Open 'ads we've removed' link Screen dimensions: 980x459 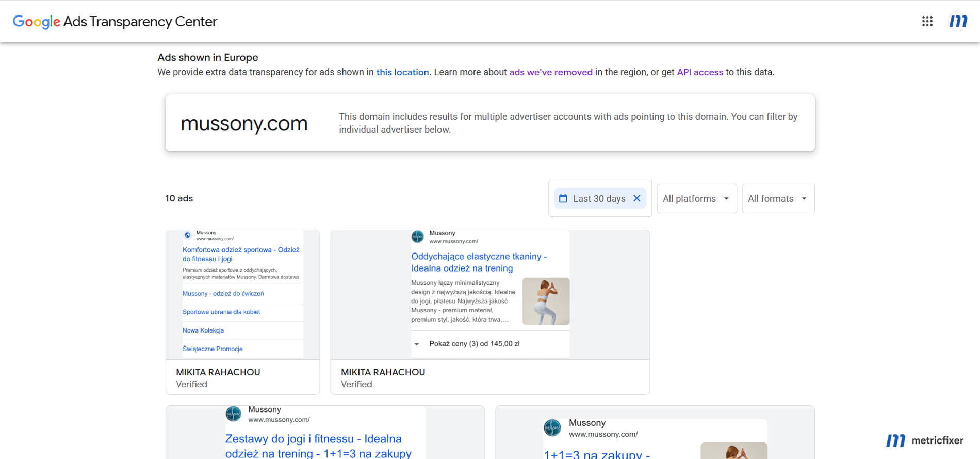coord(551,72)
